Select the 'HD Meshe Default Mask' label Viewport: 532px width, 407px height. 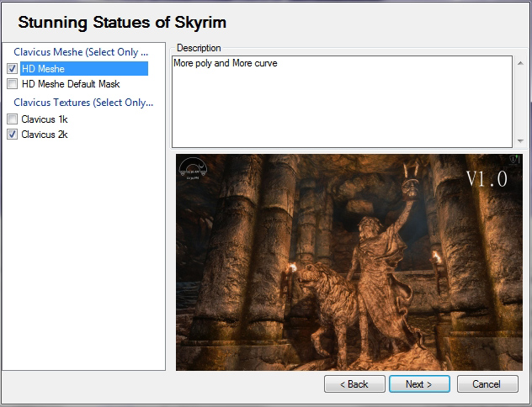pyautogui.click(x=71, y=84)
